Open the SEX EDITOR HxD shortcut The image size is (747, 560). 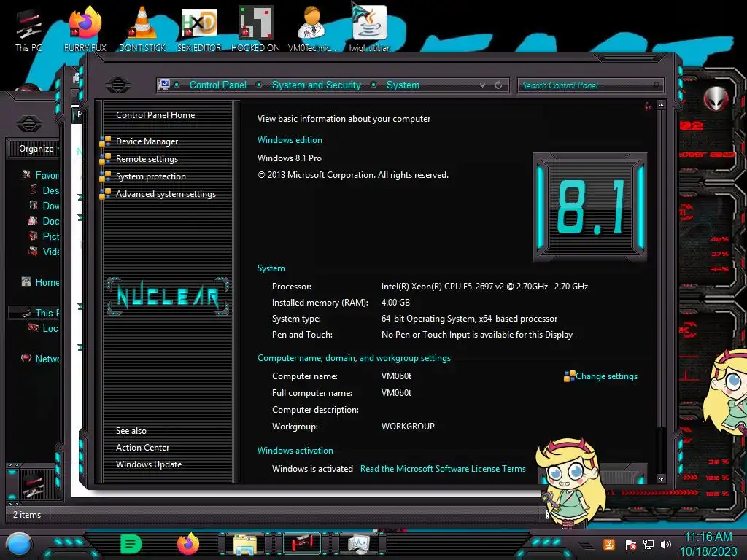tap(199, 31)
